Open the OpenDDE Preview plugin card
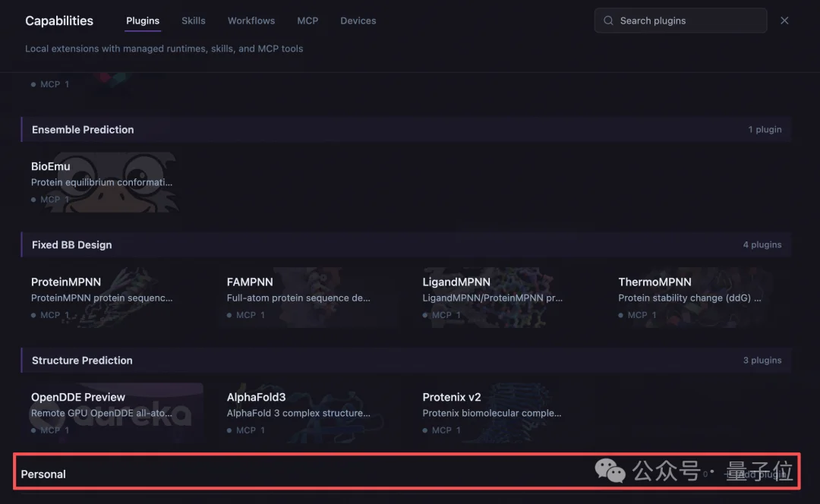 click(x=113, y=412)
